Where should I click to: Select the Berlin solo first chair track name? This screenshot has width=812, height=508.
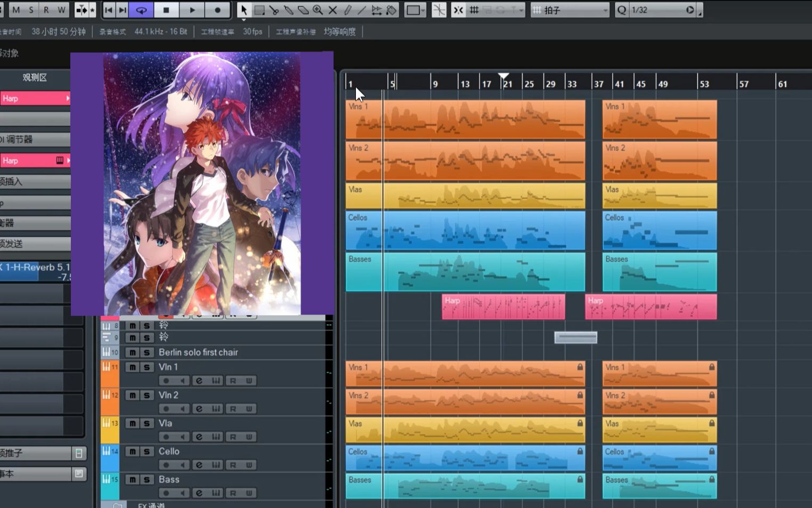point(198,352)
